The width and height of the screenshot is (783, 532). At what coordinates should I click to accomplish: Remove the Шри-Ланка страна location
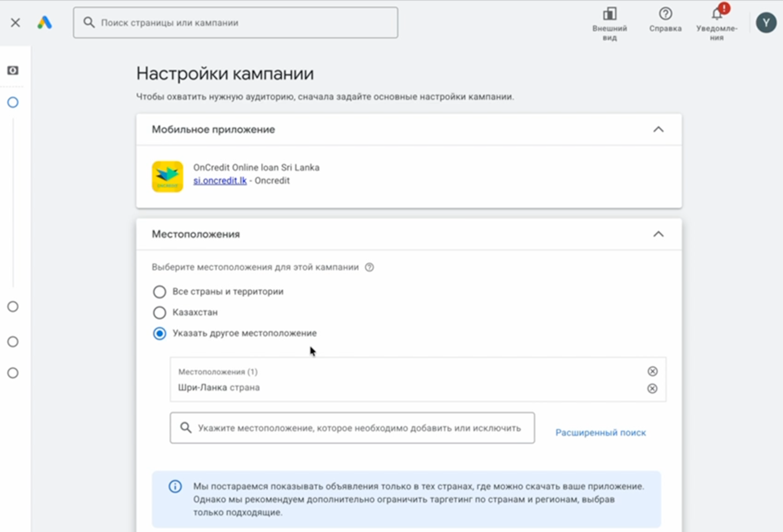(x=652, y=388)
